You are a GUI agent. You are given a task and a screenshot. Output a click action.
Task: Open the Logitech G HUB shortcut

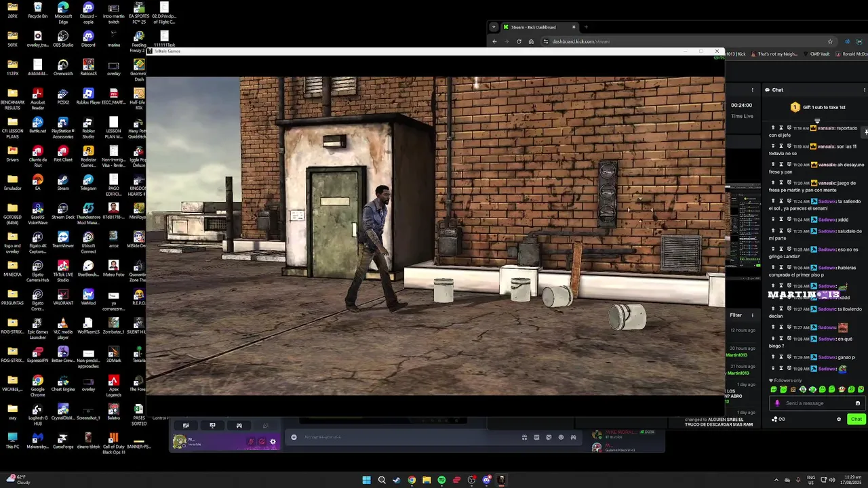[x=38, y=414]
